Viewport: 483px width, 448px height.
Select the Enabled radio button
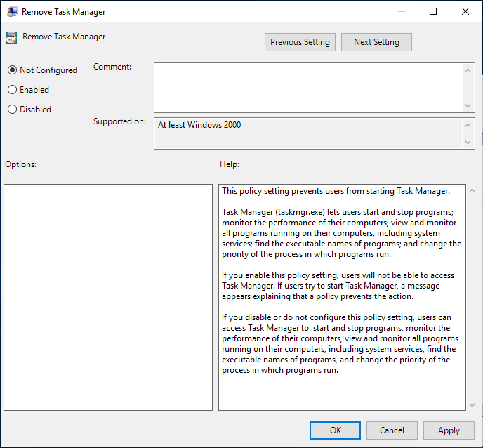point(13,90)
